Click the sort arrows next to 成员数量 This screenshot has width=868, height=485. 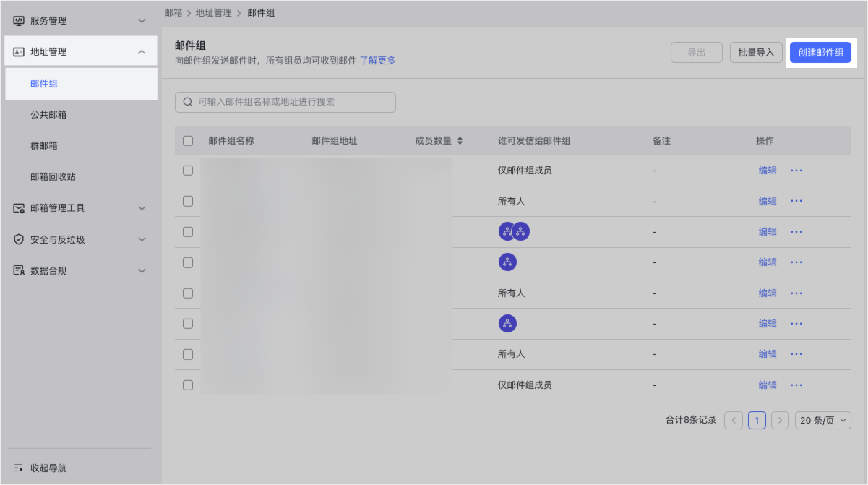click(x=460, y=141)
